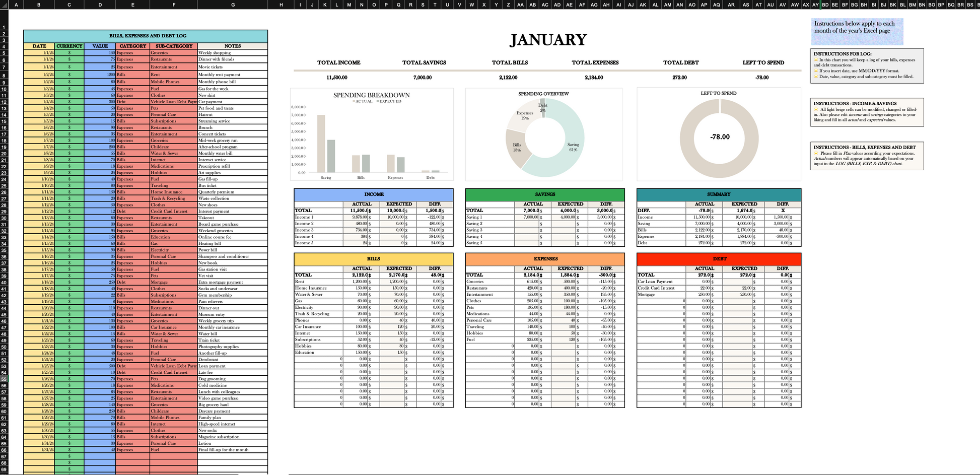Click the Saving actual bar in the bar chart
This screenshot has width=980, height=475.
(x=321, y=144)
